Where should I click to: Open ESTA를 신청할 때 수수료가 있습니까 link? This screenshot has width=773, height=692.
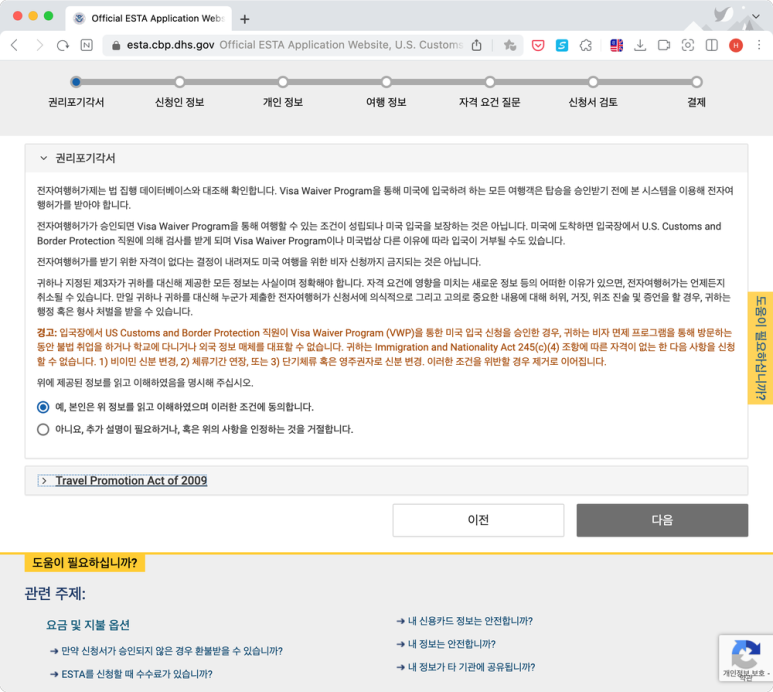pyautogui.click(x=131, y=674)
